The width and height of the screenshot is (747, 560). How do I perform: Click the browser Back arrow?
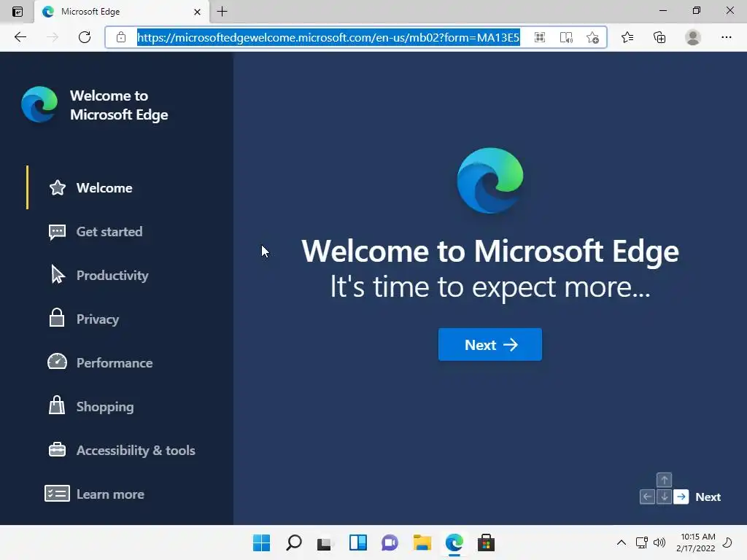[20, 37]
